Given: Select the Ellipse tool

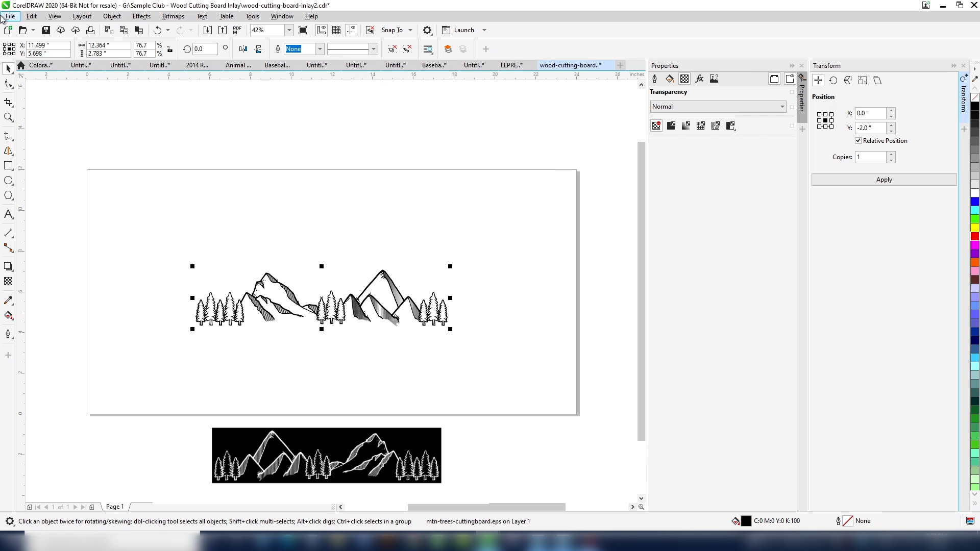Looking at the screenshot, I should coord(8,181).
